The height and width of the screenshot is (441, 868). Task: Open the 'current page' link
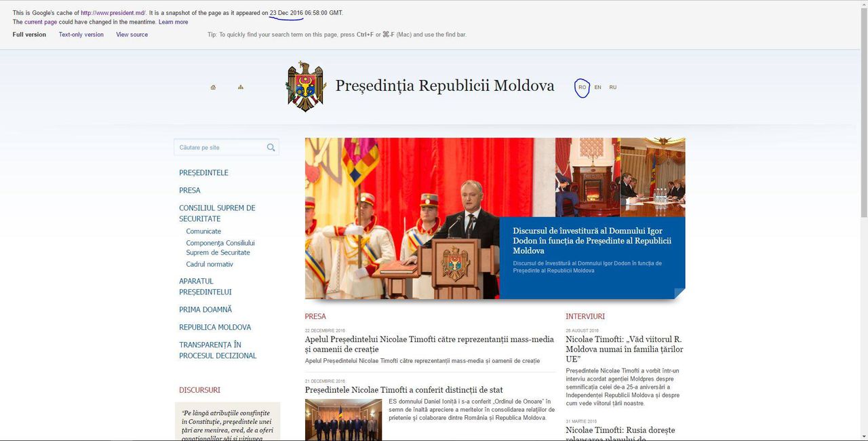coord(41,22)
